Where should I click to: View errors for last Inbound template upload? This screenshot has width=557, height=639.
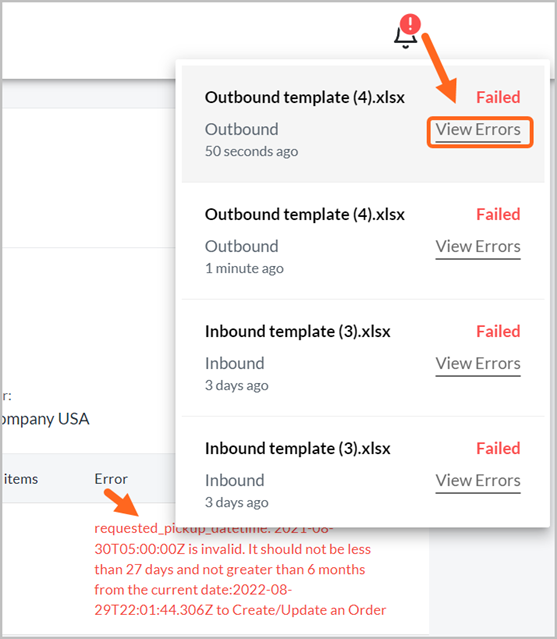[478, 481]
